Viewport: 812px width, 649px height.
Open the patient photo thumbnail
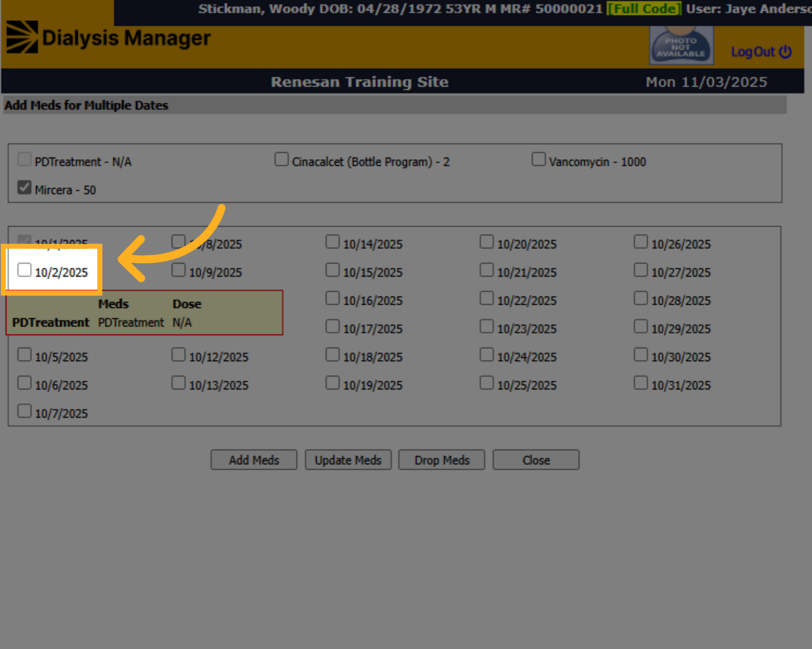coord(681,45)
